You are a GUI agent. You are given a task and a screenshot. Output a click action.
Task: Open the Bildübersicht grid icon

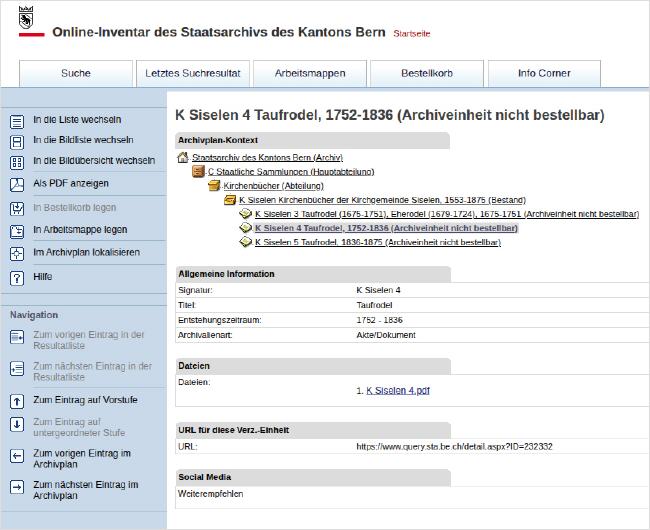pos(17,163)
